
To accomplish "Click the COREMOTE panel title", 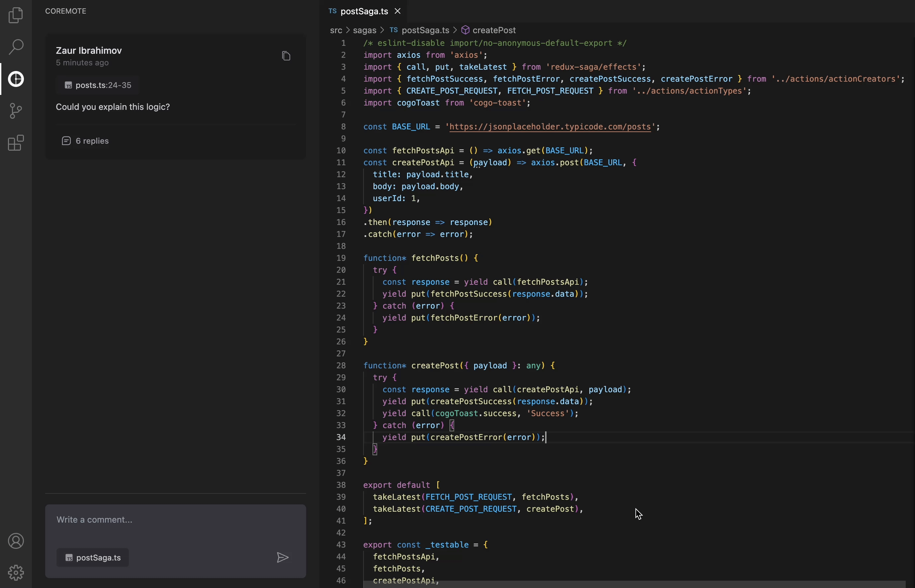I will [x=66, y=11].
